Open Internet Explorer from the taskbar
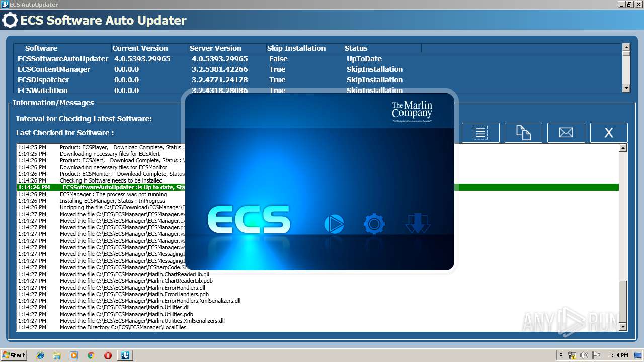The height and width of the screenshot is (362, 644). coord(40,355)
